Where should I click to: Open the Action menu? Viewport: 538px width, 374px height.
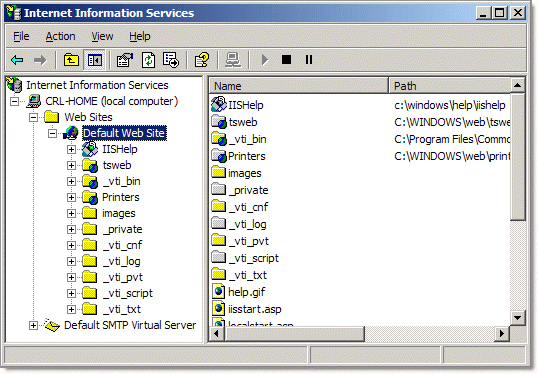pyautogui.click(x=60, y=36)
